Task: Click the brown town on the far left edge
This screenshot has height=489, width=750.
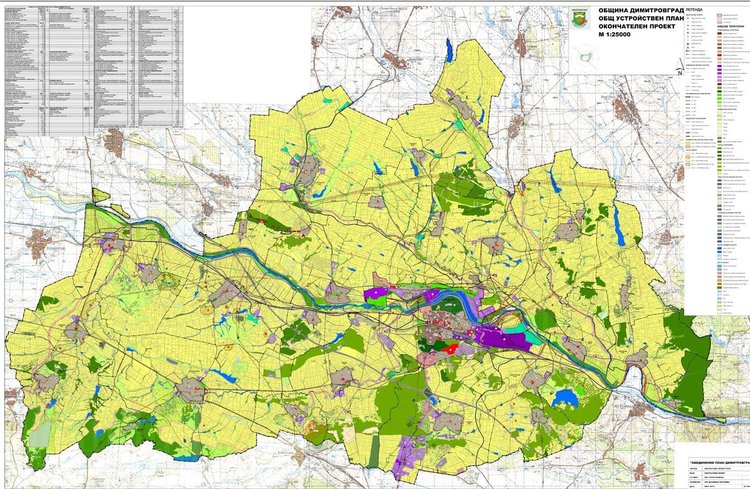Action: tap(40, 241)
